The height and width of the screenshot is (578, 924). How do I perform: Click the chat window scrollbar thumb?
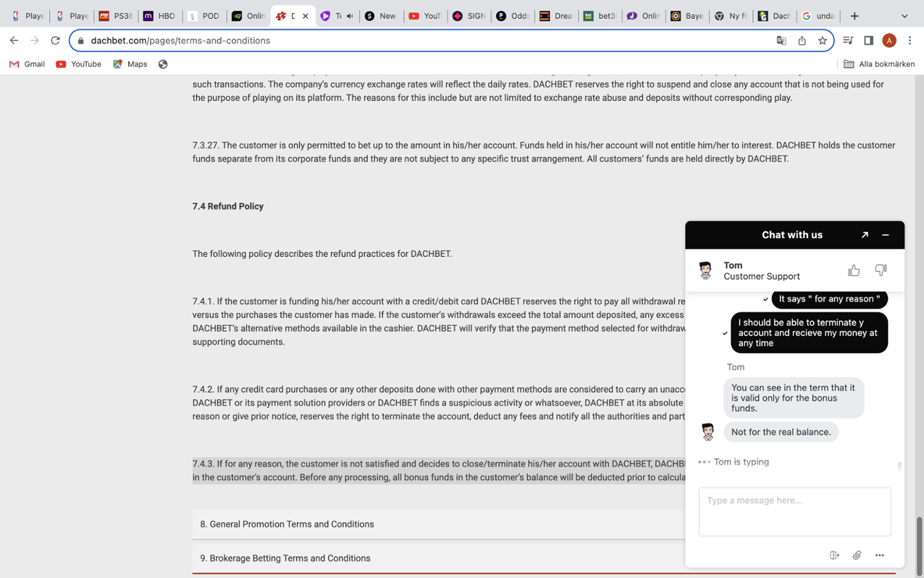[899, 466]
